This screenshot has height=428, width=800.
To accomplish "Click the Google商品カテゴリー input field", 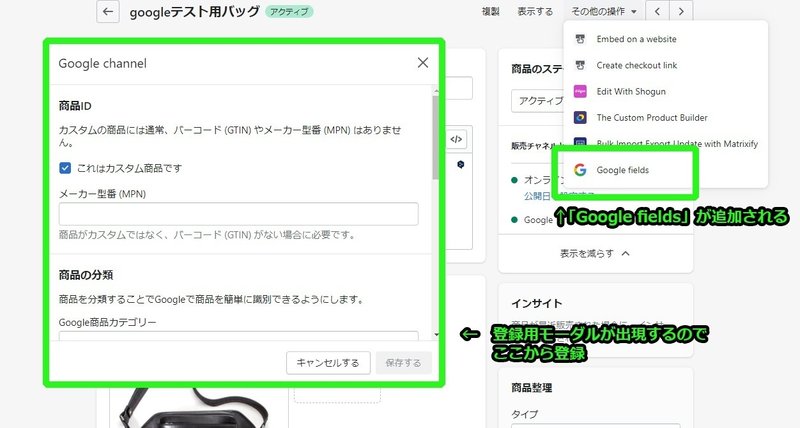I will coord(239,336).
